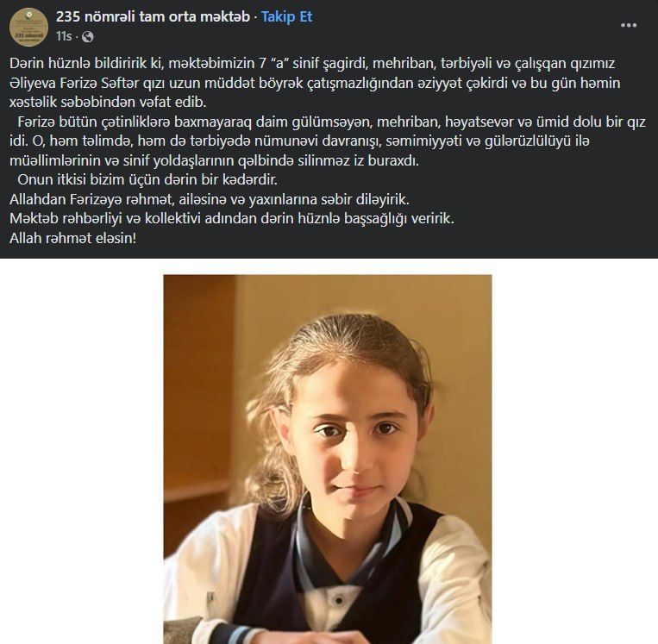Image resolution: width=658 pixels, height=644 pixels.
Task: Open the 235 nömrəli tam orta məktəb page
Action: (x=153, y=16)
